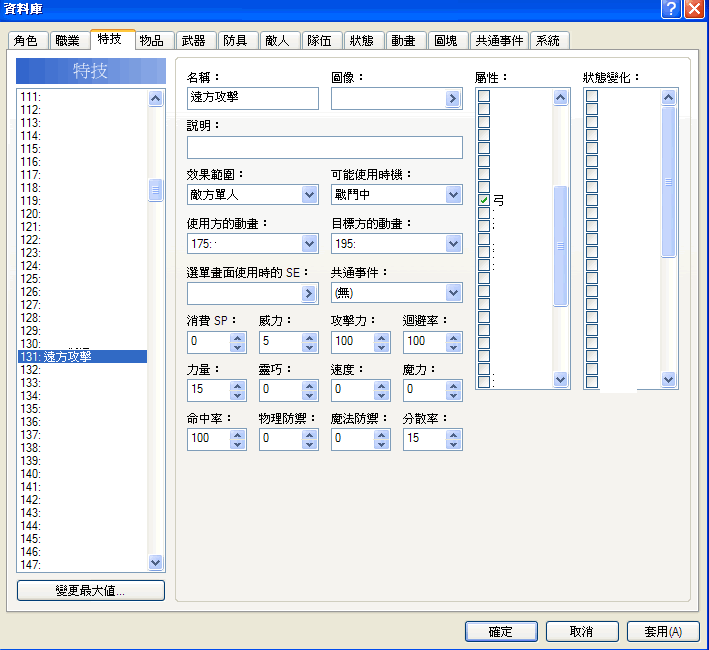The image size is (709, 650).
Task: Click the 名稱 field containing 遠方攻擊
Action: tap(253, 98)
